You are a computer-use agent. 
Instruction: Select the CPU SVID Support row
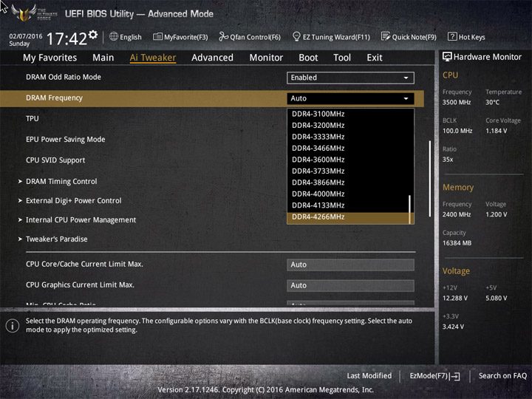[55, 160]
